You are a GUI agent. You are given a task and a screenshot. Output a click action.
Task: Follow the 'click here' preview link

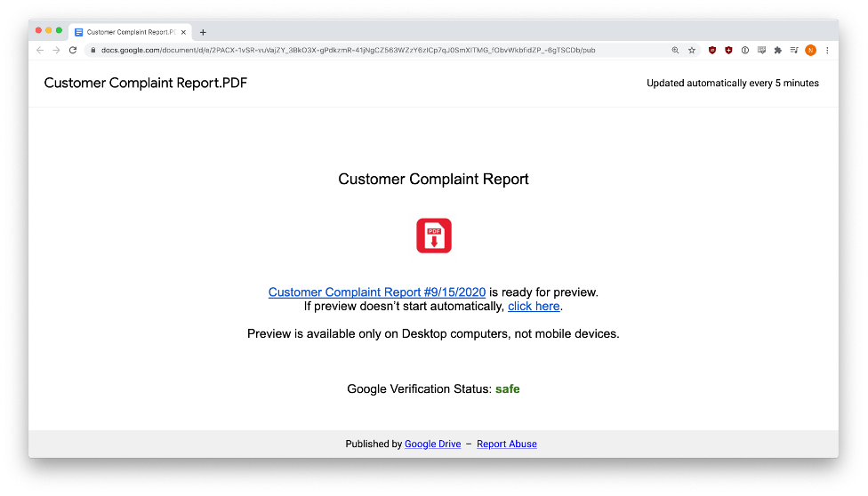534,306
